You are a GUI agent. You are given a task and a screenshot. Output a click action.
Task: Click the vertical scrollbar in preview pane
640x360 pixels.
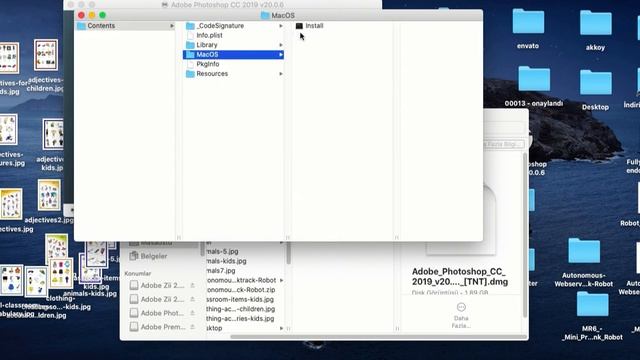(524, 235)
